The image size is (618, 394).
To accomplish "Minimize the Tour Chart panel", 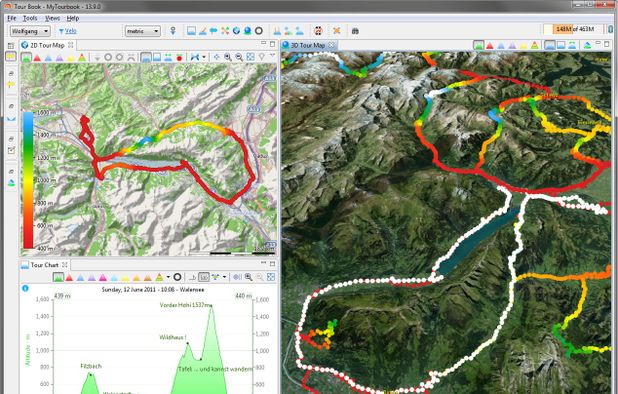I will [x=263, y=263].
